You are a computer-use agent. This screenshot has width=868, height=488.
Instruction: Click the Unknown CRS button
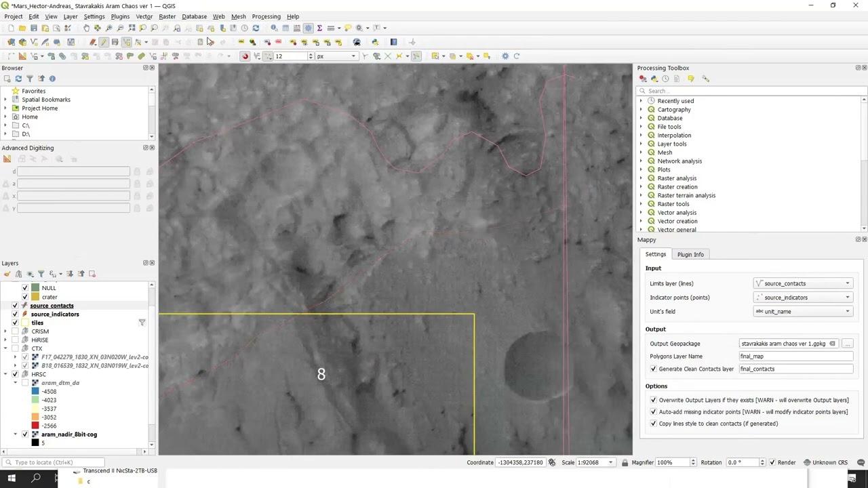(x=825, y=462)
